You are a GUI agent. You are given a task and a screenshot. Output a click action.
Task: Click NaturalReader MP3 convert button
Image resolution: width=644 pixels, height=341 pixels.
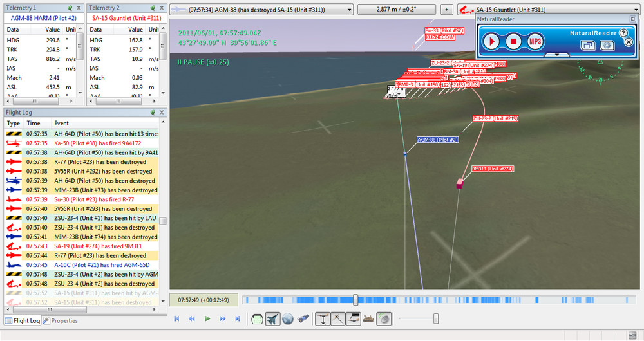[x=535, y=41]
